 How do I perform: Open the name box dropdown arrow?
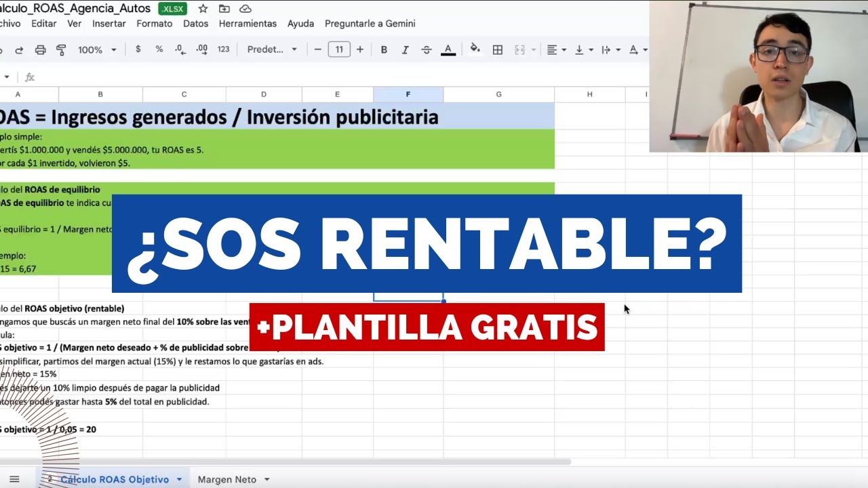[7, 77]
